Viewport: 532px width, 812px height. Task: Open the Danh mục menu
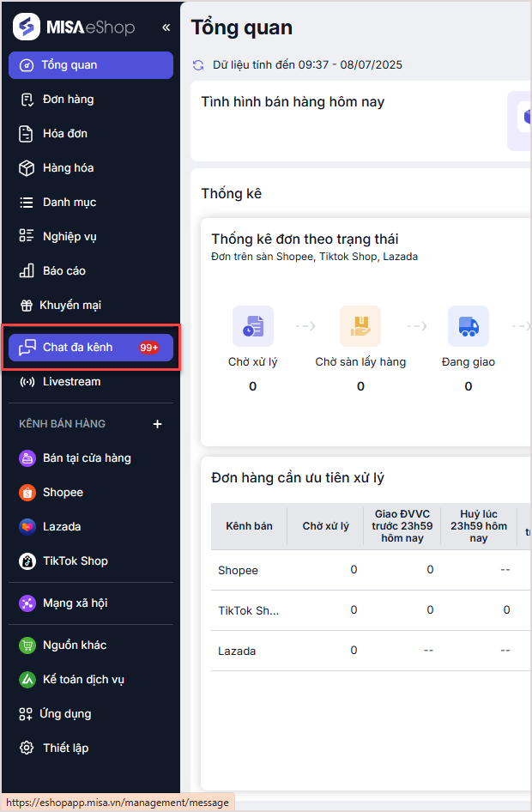click(x=91, y=202)
